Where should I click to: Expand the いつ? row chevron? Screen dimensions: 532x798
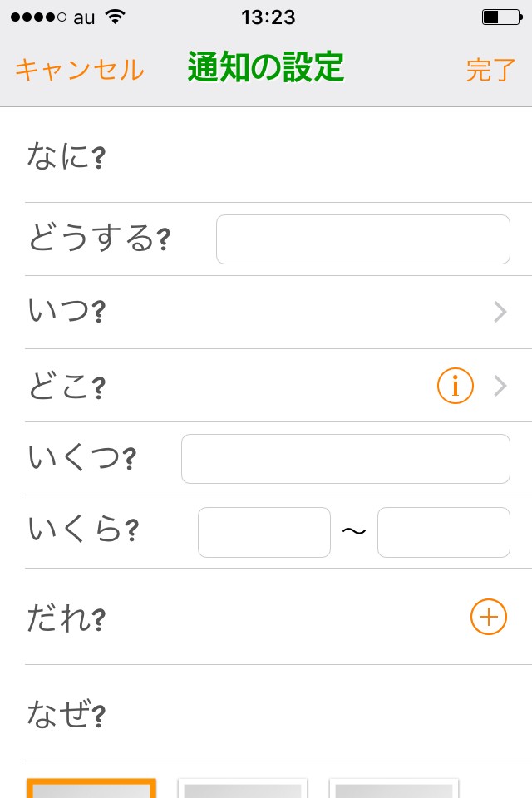tap(500, 313)
